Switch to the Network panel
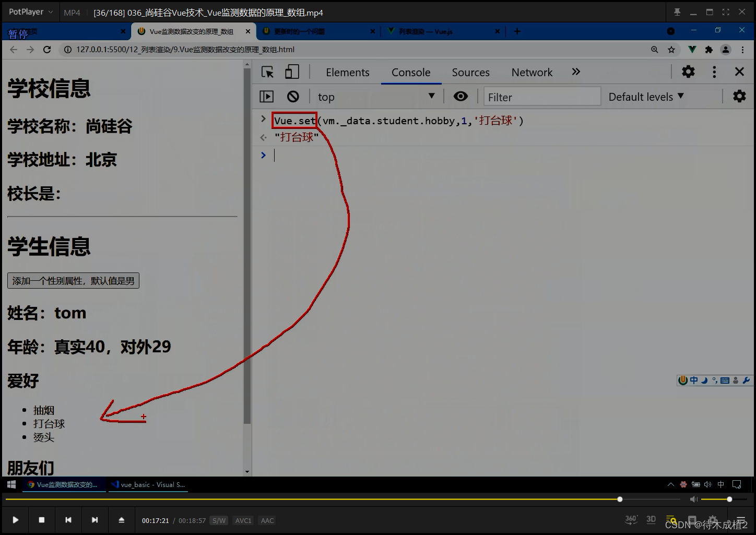 tap(531, 73)
